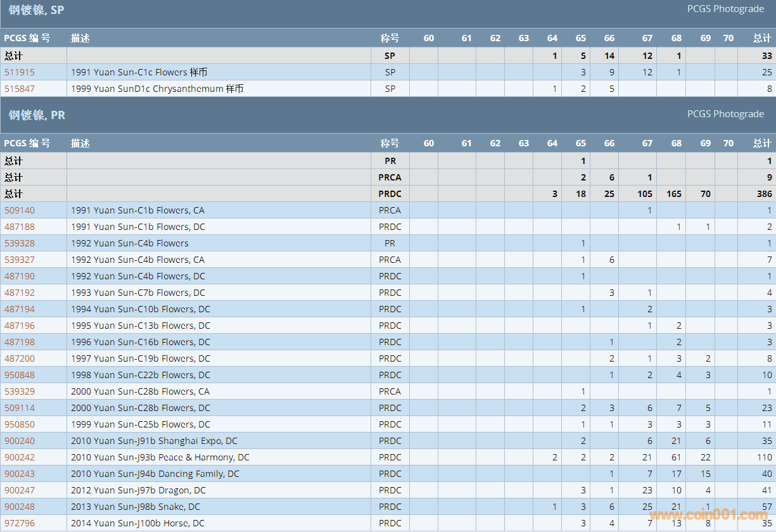This screenshot has height=532, width=776.
Task: Open PCGS number 511915 link
Action: [20, 72]
